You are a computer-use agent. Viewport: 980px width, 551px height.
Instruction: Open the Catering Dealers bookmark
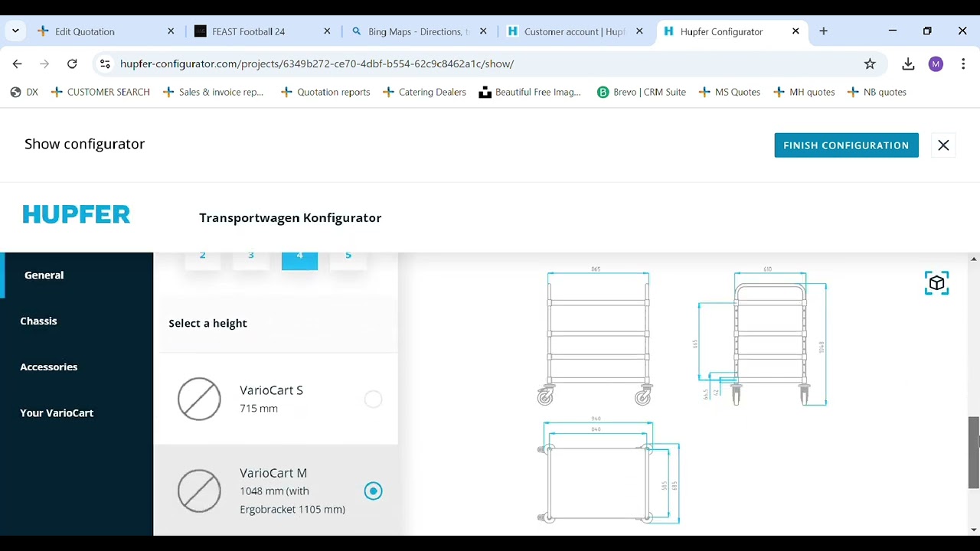(x=424, y=92)
